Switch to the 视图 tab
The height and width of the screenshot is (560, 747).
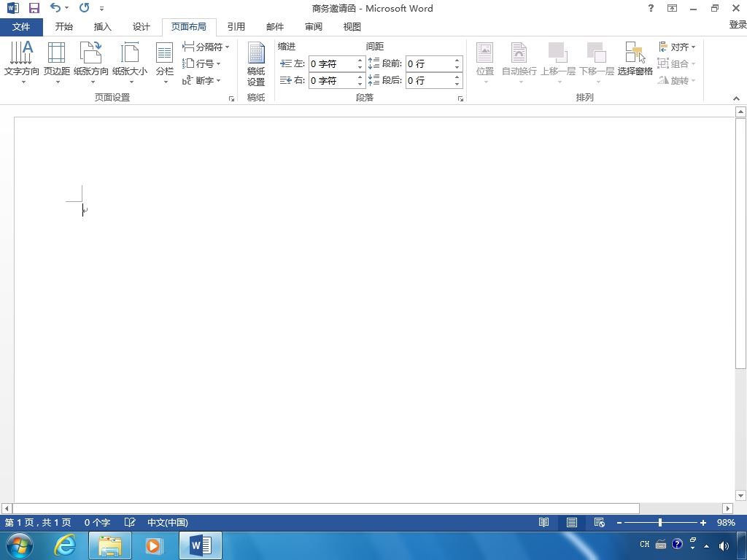352,27
